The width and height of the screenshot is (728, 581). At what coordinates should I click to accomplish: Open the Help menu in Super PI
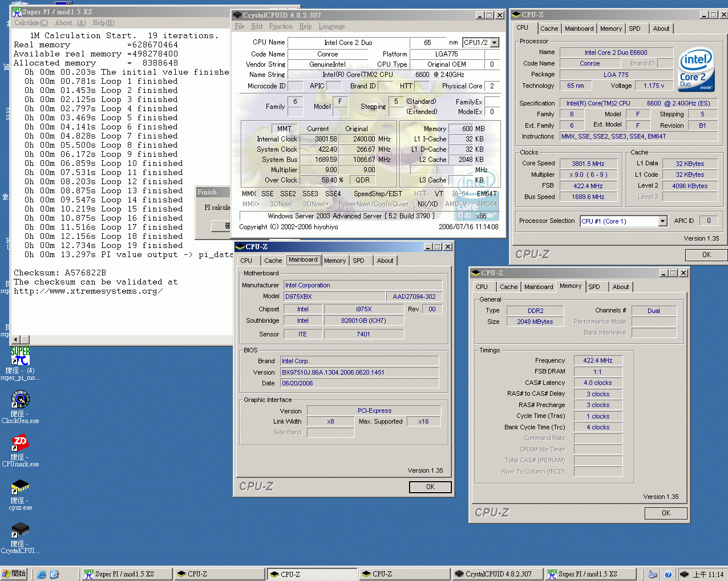[x=103, y=23]
